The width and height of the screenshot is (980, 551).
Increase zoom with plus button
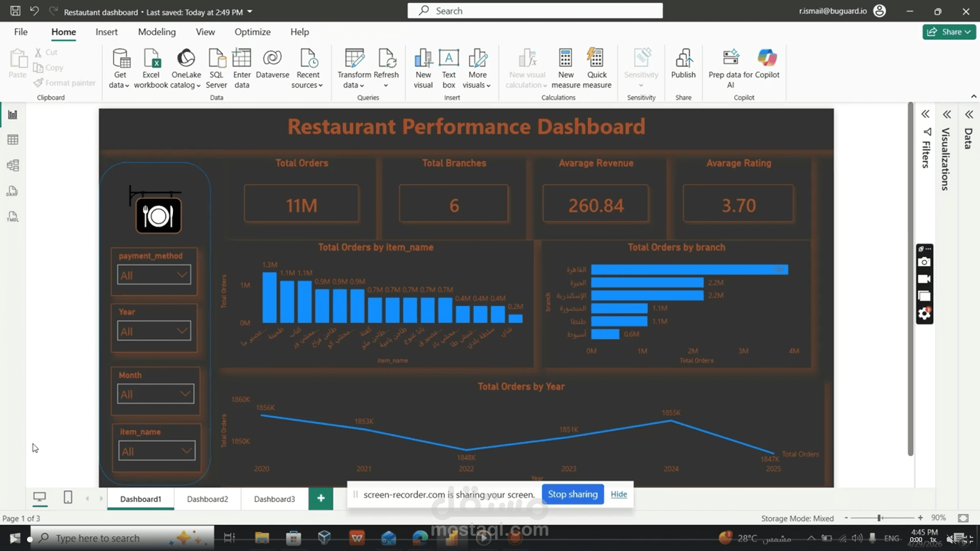(x=920, y=518)
